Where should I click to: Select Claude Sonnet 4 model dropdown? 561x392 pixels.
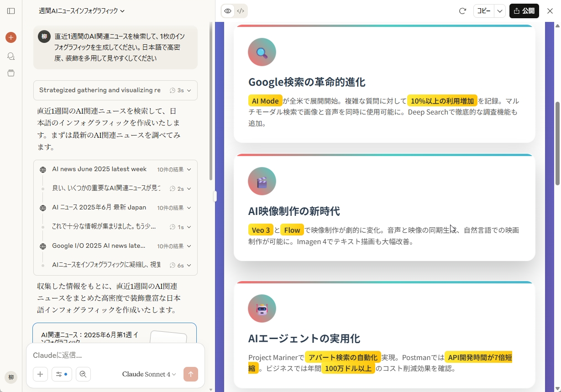click(149, 374)
